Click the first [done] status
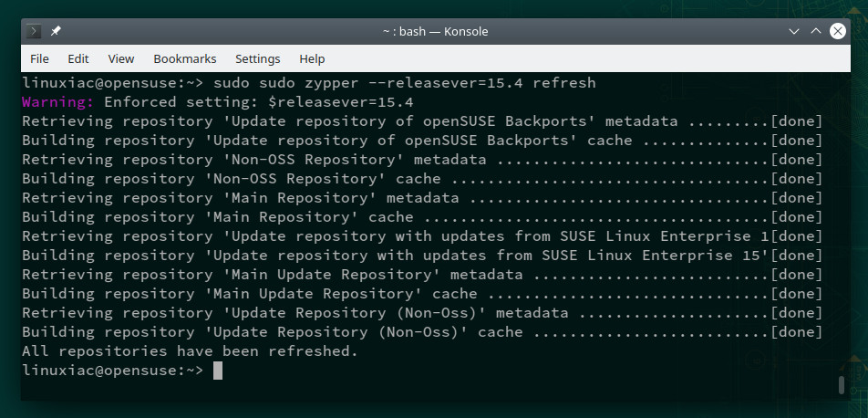This screenshot has width=868, height=418. pyautogui.click(x=797, y=121)
